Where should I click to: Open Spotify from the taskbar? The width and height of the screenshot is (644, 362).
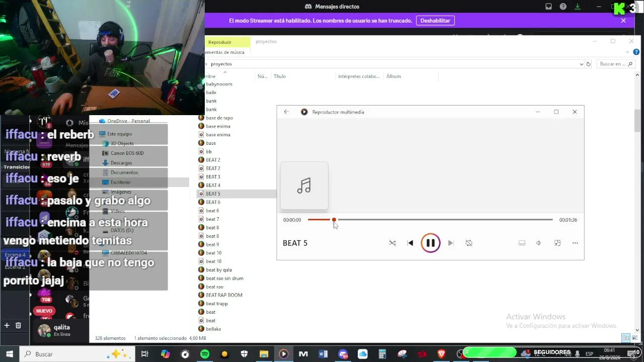pos(205,354)
